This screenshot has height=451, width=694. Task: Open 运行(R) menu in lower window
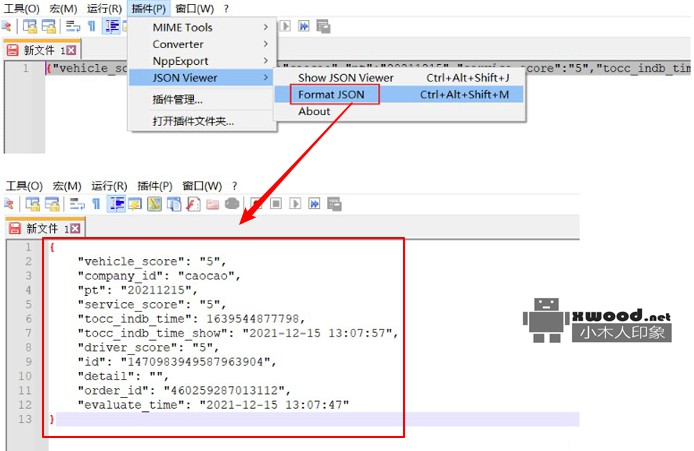pyautogui.click(x=109, y=186)
